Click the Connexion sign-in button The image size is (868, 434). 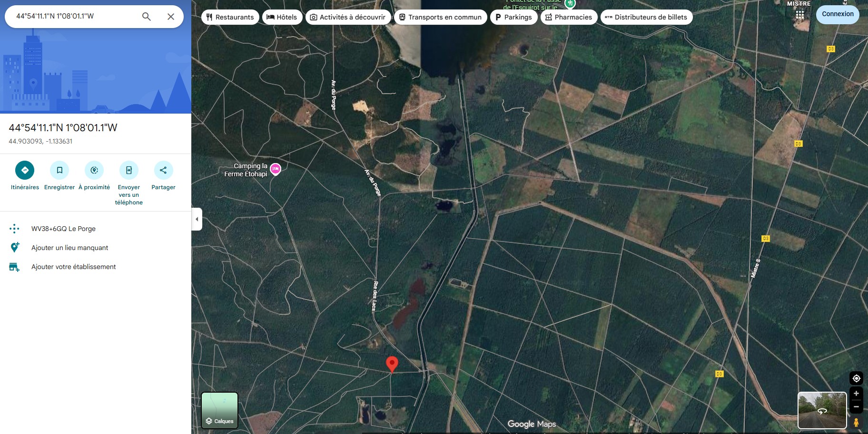tap(838, 14)
